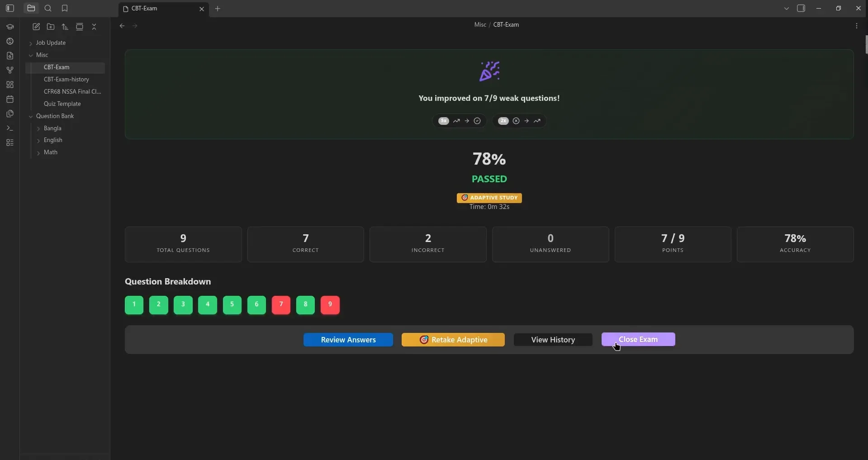Image resolution: width=868 pixels, height=460 pixels.
Task: Click the 2 Incorrect stat card
Action: click(428, 244)
